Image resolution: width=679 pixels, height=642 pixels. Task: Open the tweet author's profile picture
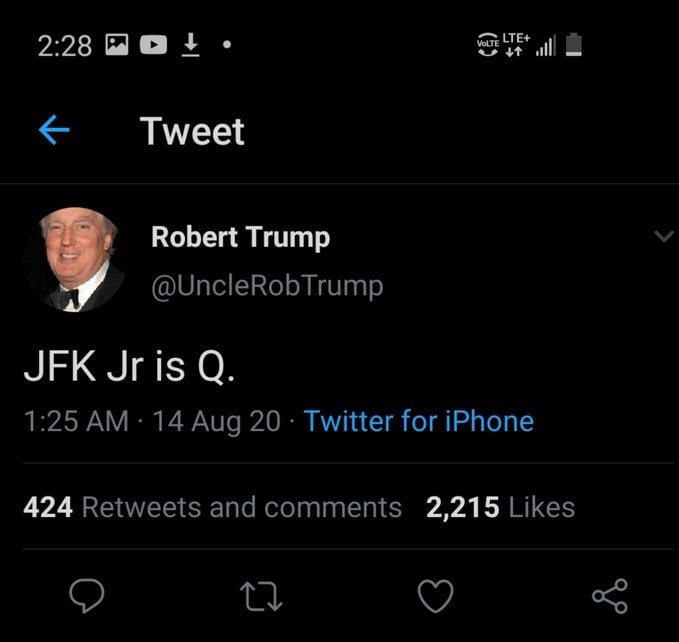pyautogui.click(x=73, y=259)
